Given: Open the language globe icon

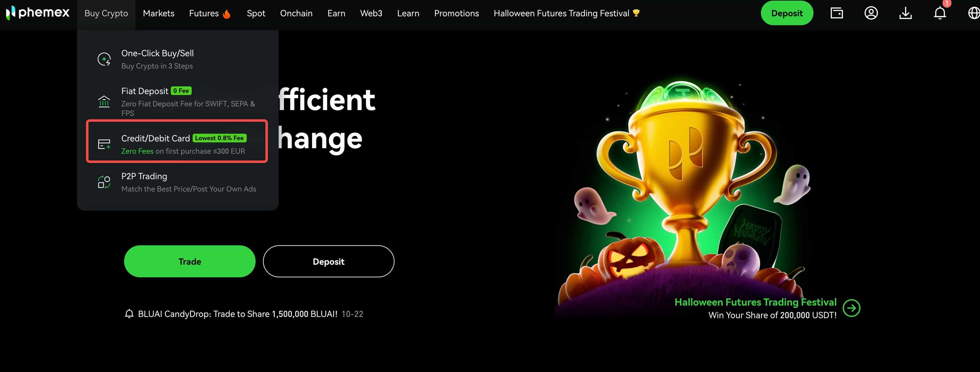Looking at the screenshot, I should coord(974,13).
